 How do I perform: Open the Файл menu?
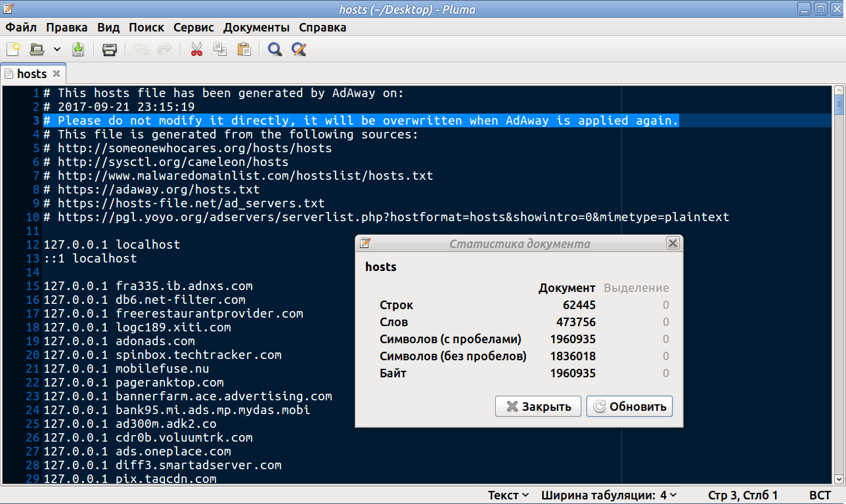tap(21, 28)
